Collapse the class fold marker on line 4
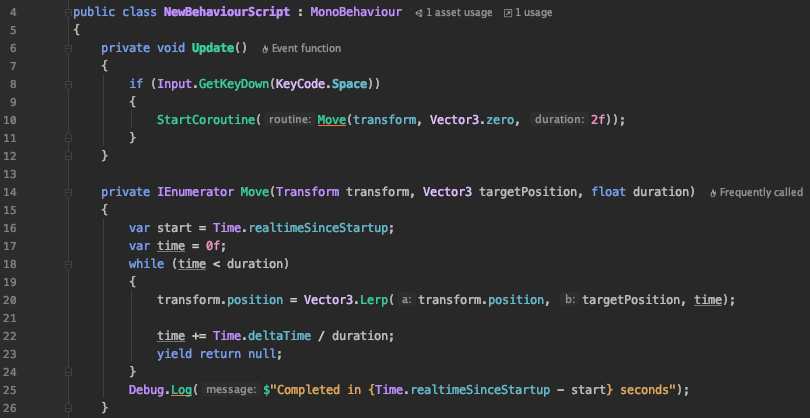The width and height of the screenshot is (810, 418). coord(68,13)
